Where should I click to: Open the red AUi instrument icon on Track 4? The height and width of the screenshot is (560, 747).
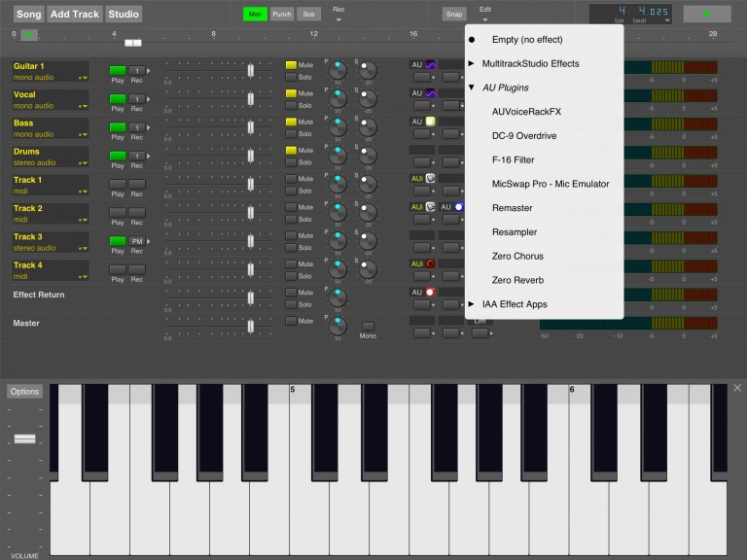click(x=430, y=263)
